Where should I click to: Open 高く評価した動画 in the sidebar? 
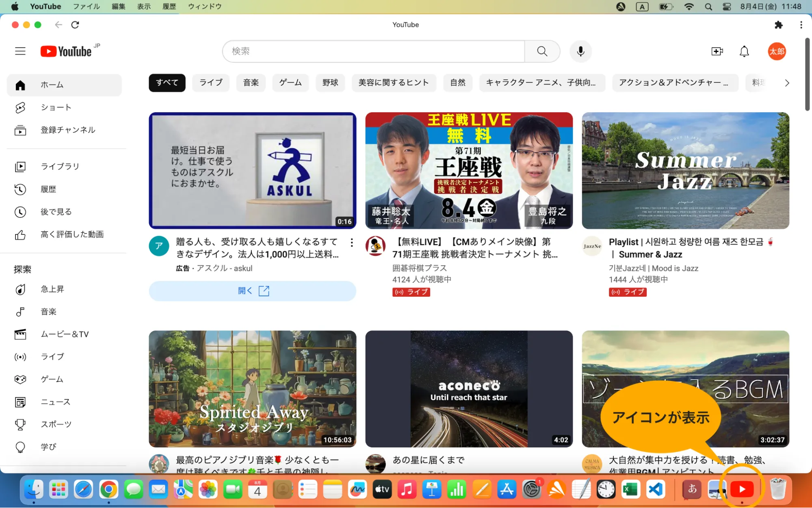click(x=64, y=234)
